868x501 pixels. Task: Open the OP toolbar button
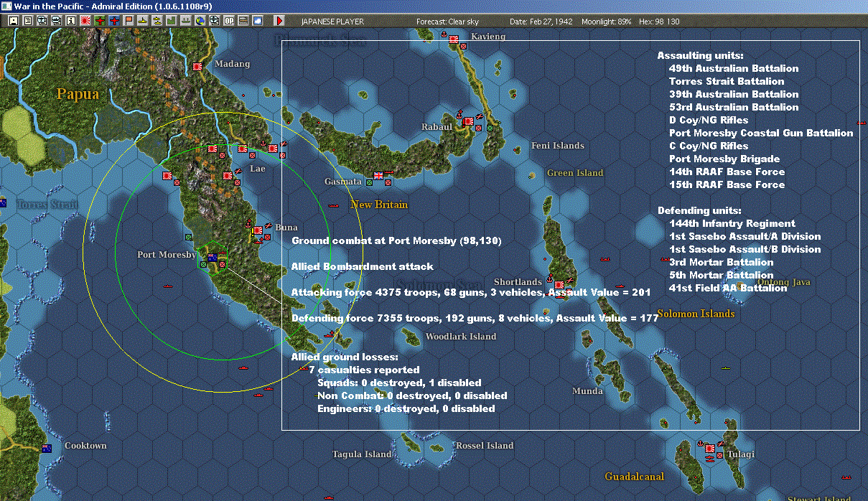229,21
